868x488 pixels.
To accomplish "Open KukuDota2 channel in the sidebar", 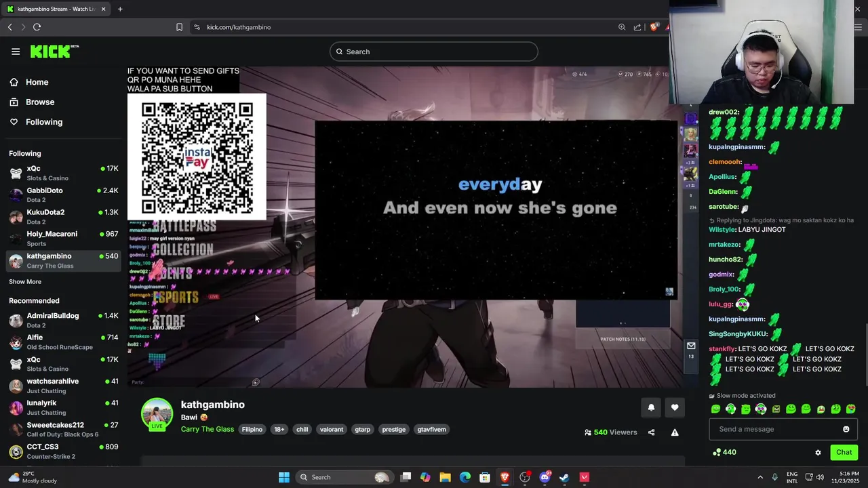I will 64,217.
